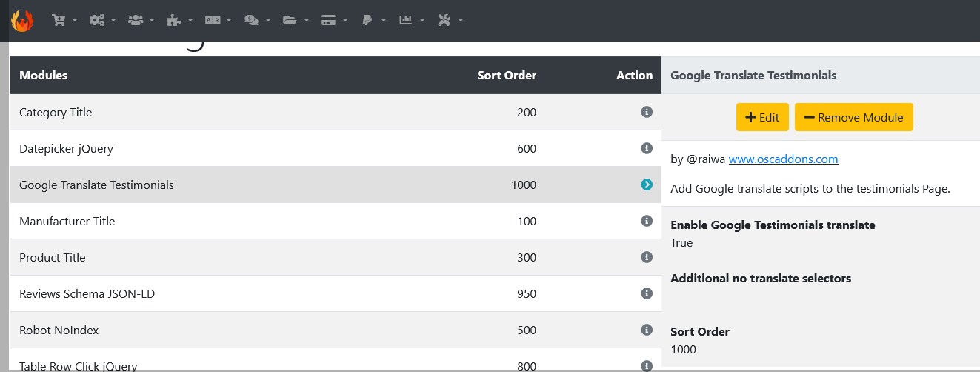Click the Google Translate Testimonials panel heading
The image size is (980, 372).
click(x=753, y=75)
